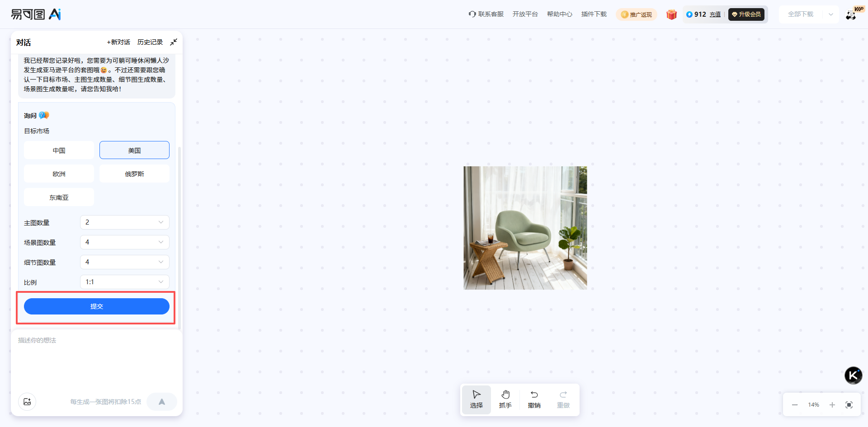Click the 升级会员 upgrade button
Image resolution: width=868 pixels, height=427 pixels.
click(746, 14)
